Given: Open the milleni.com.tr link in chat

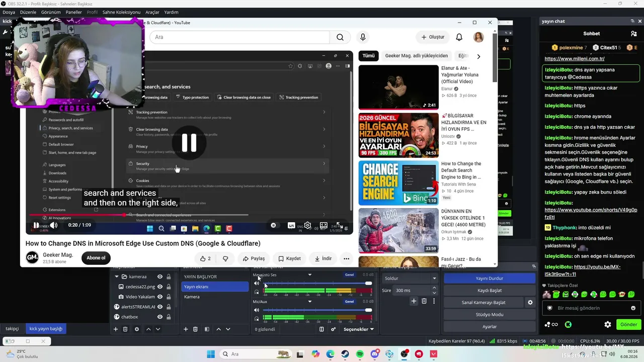Looking at the screenshot, I should pos(575,59).
